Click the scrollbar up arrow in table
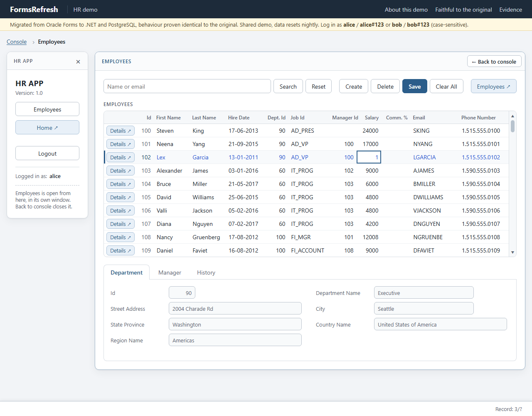Screen dimensions: 532x416 pyautogui.click(x=512, y=116)
